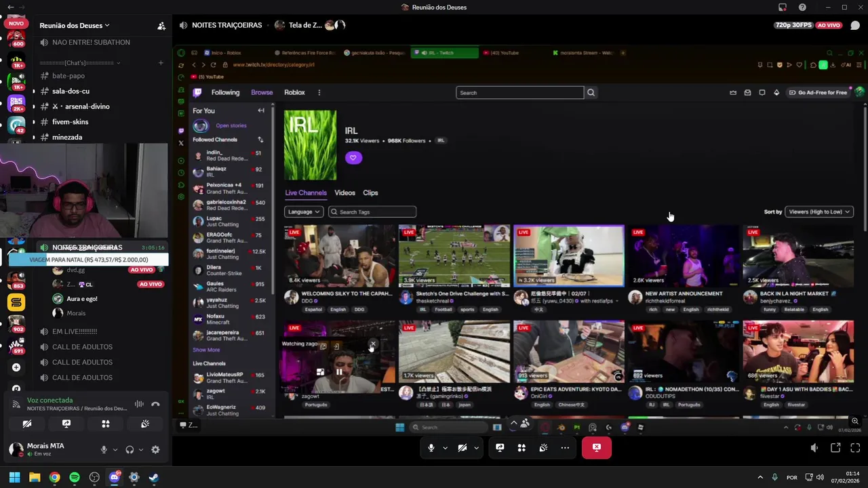This screenshot has width=868, height=488.
Task: Click the zoom magnifier on the stream
Action: point(855,421)
